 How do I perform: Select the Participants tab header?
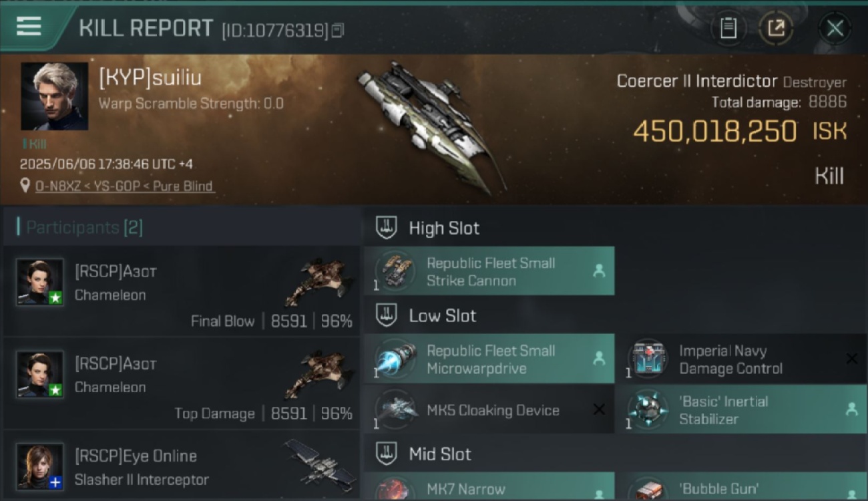[80, 227]
